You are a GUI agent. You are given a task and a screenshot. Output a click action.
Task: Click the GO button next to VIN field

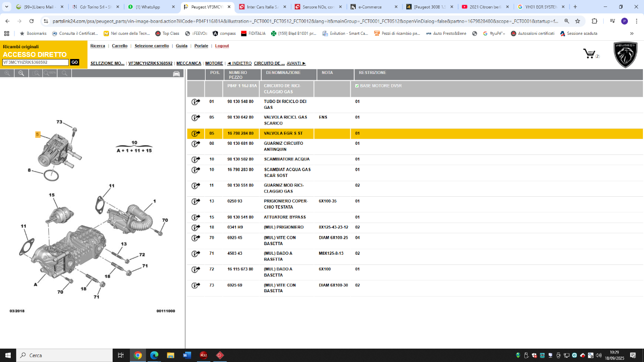75,62
